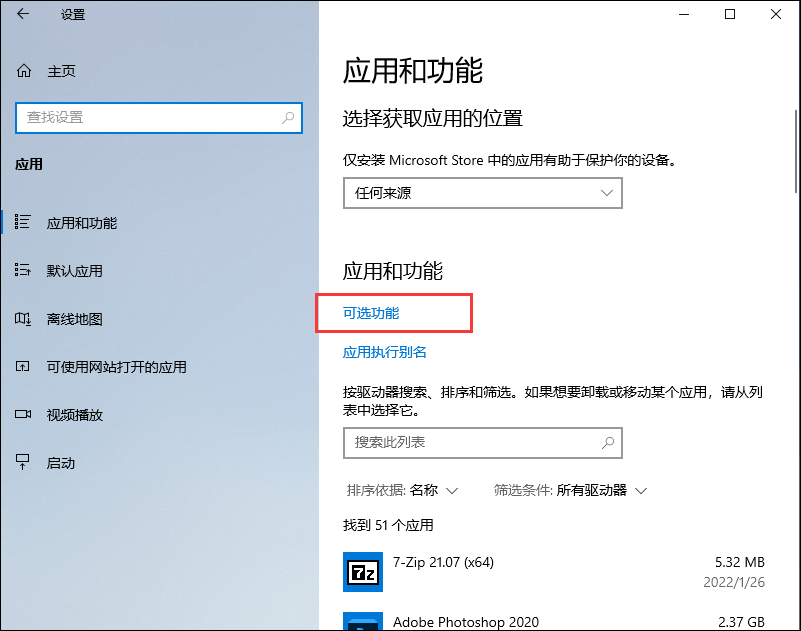Click the 找到 51 个应用 count text
This screenshot has width=801, height=631.
click(x=388, y=525)
